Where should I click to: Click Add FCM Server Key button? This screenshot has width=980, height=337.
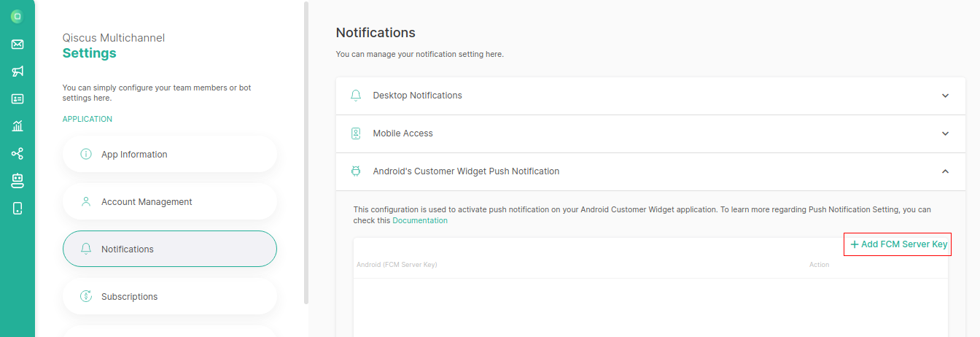tap(898, 244)
